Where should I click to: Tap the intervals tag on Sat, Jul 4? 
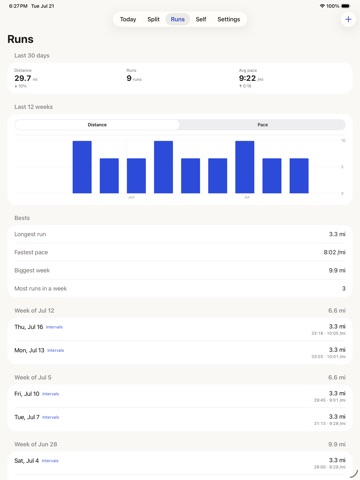pyautogui.click(x=50, y=461)
